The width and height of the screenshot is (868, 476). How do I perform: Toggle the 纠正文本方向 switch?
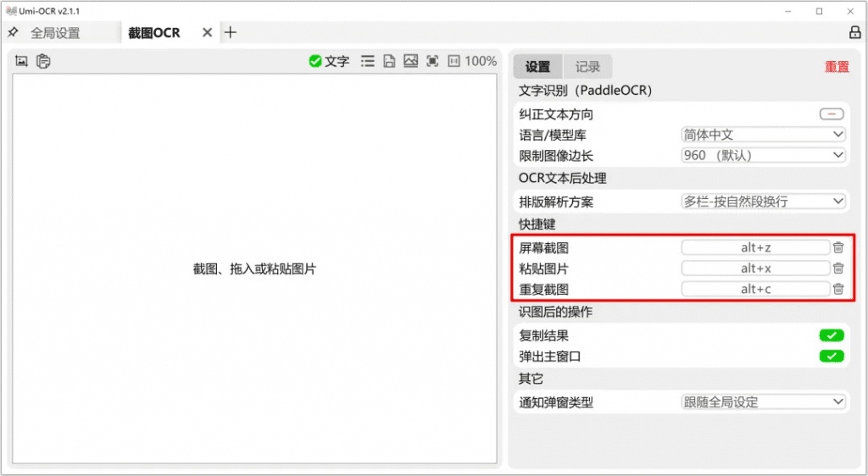pyautogui.click(x=831, y=114)
